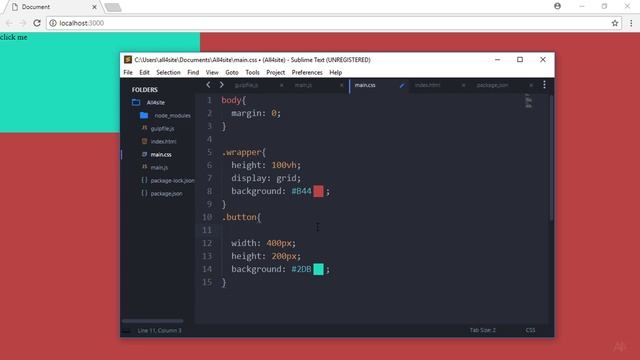Close the package.json tab
This screenshot has height=360, width=640.
[x=531, y=85]
